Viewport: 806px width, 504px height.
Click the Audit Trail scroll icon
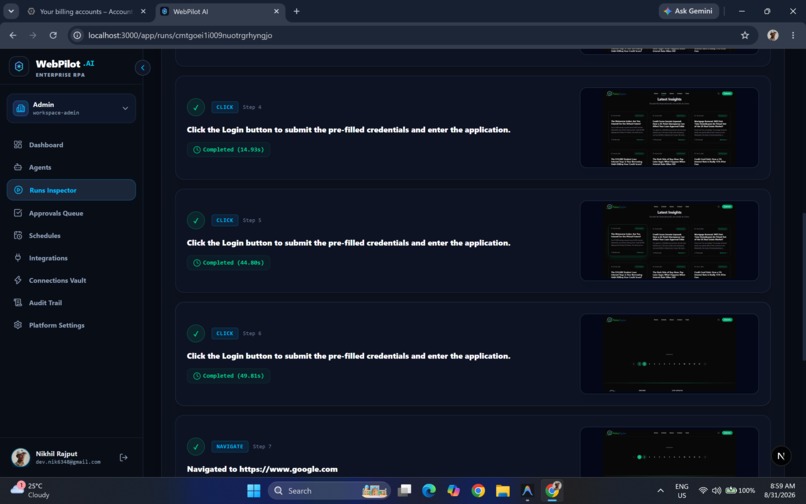click(x=18, y=302)
